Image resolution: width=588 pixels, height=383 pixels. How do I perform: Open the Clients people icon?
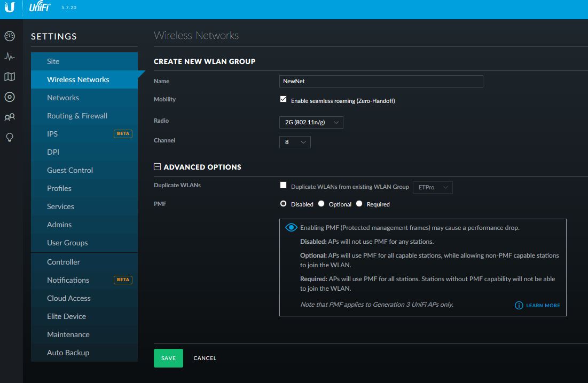10,117
